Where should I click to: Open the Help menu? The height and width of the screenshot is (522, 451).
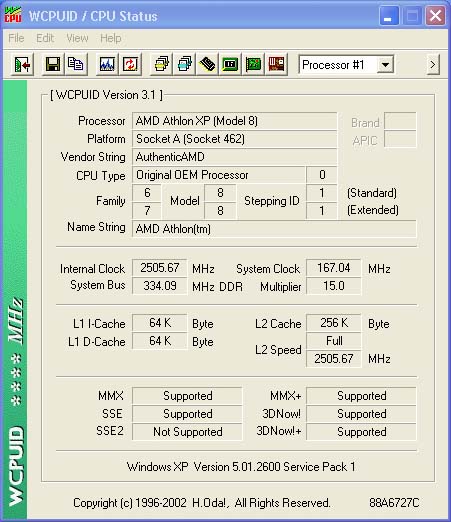pyautogui.click(x=111, y=38)
